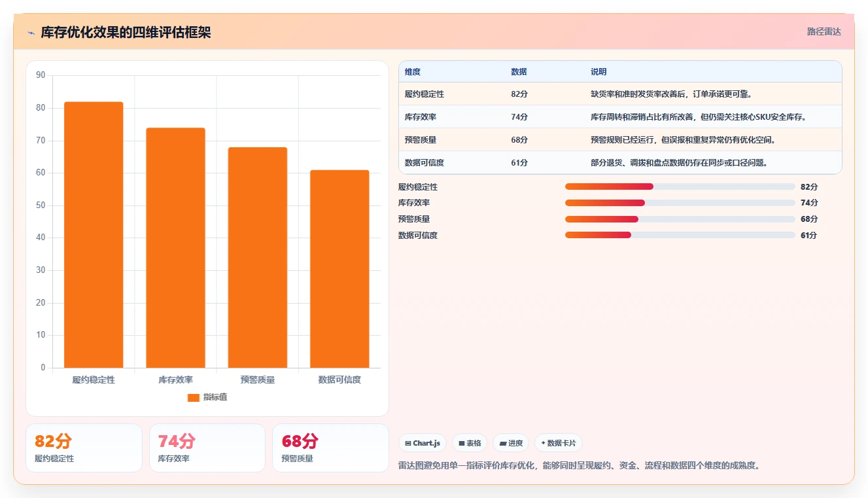Click the 82分 progress value label
The image size is (868, 498).
(x=809, y=187)
